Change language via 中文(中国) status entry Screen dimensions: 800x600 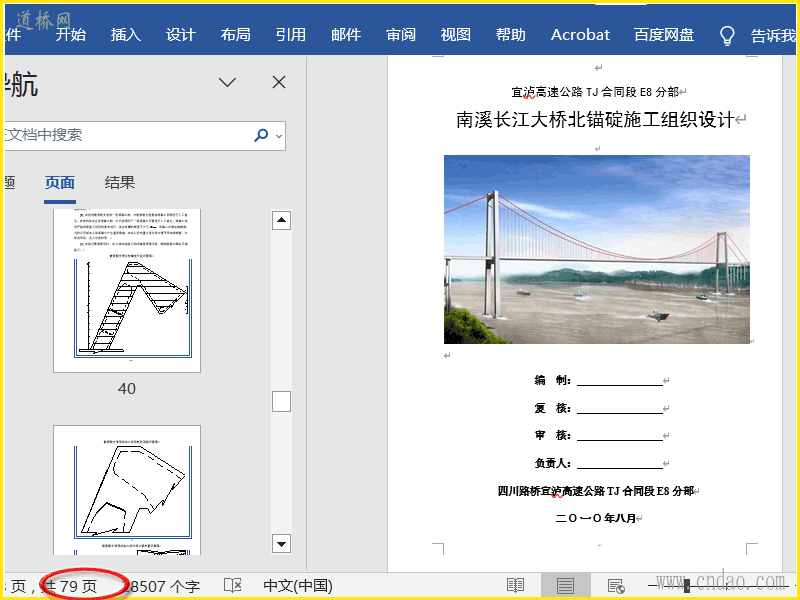pos(298,586)
